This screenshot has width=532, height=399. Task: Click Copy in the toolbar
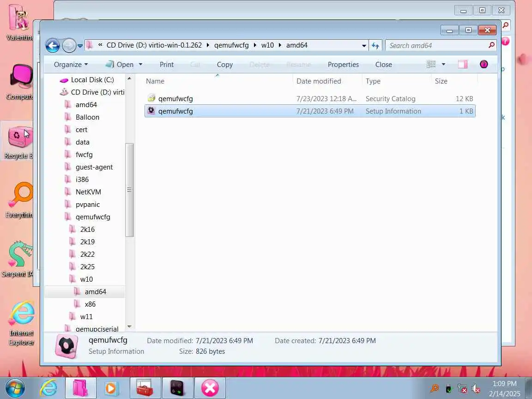coord(224,65)
